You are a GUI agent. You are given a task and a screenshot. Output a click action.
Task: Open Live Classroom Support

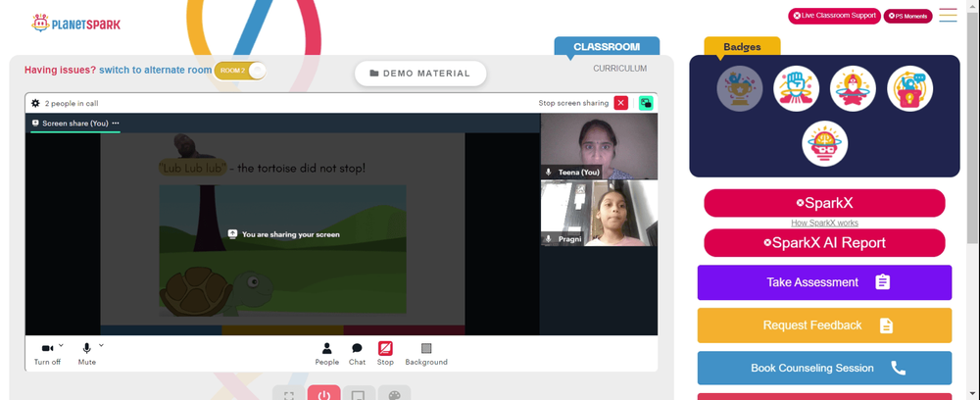pyautogui.click(x=834, y=16)
